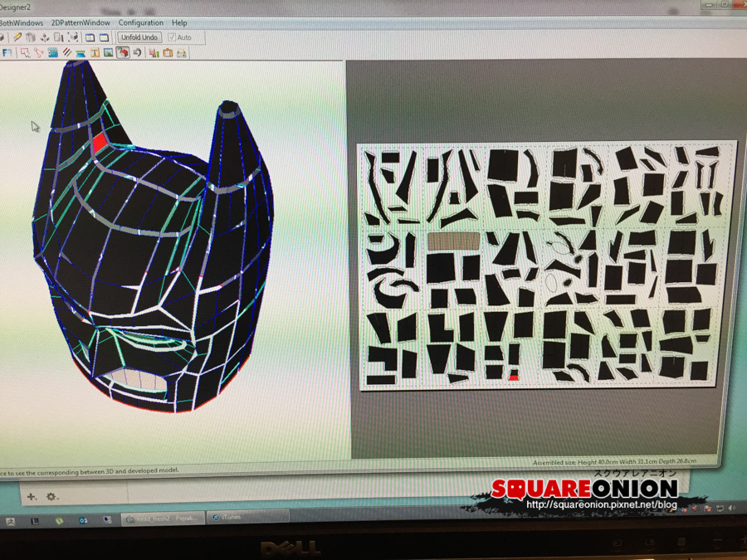
Task: Switch to the head_fresh2 Pepakura taskbar item
Action: coord(163,518)
